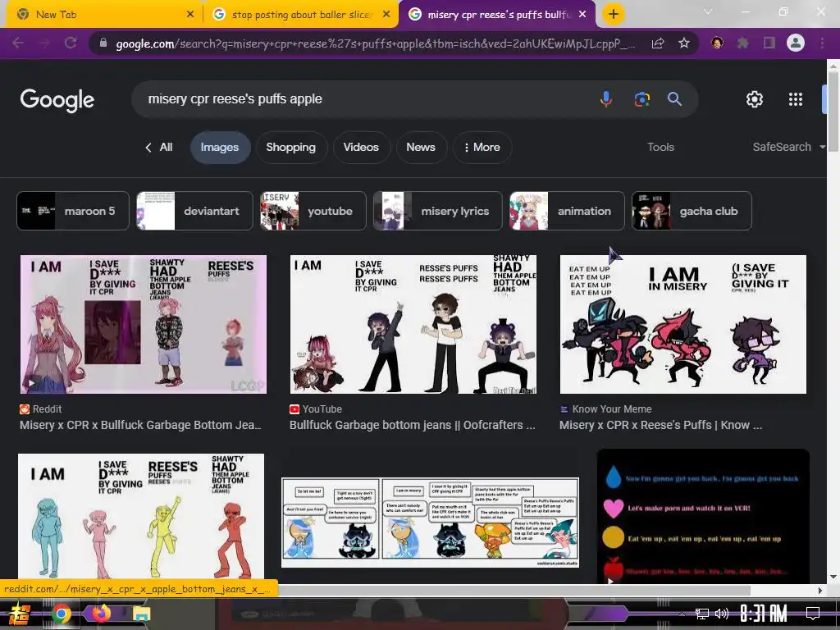
Task: Reload the current page
Action: [71, 43]
